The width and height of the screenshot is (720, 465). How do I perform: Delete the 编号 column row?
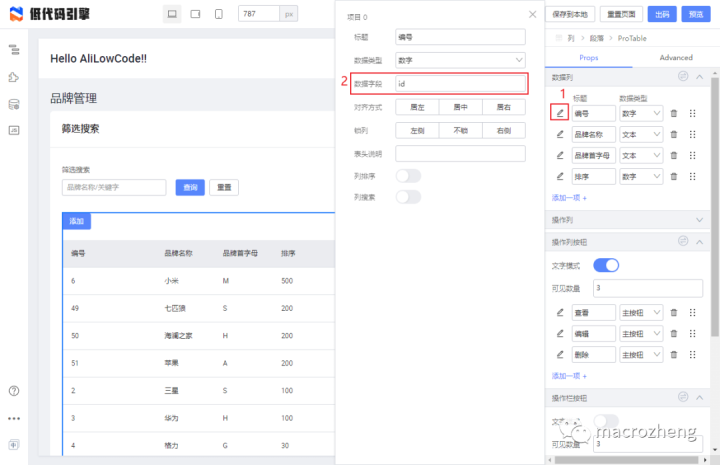click(674, 113)
